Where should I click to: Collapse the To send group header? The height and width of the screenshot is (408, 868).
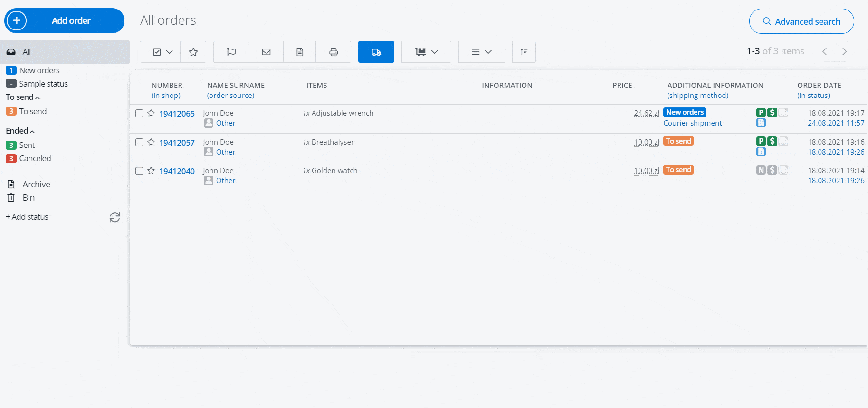coord(23,97)
